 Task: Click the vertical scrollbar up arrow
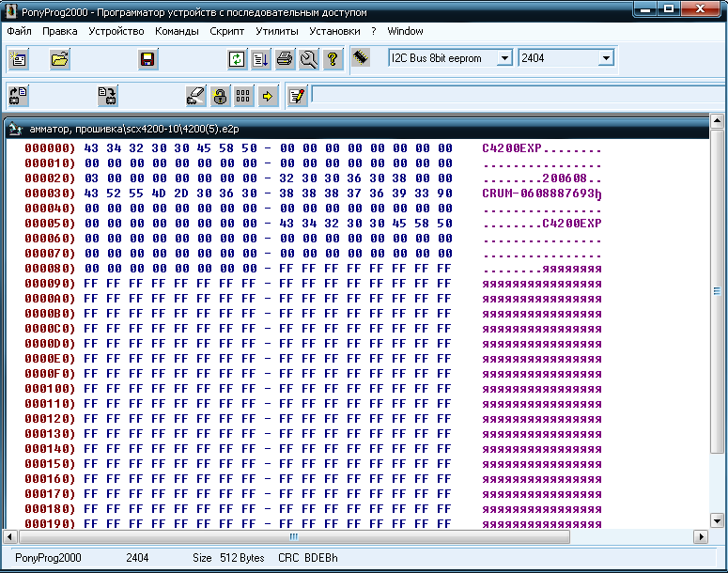(717, 121)
